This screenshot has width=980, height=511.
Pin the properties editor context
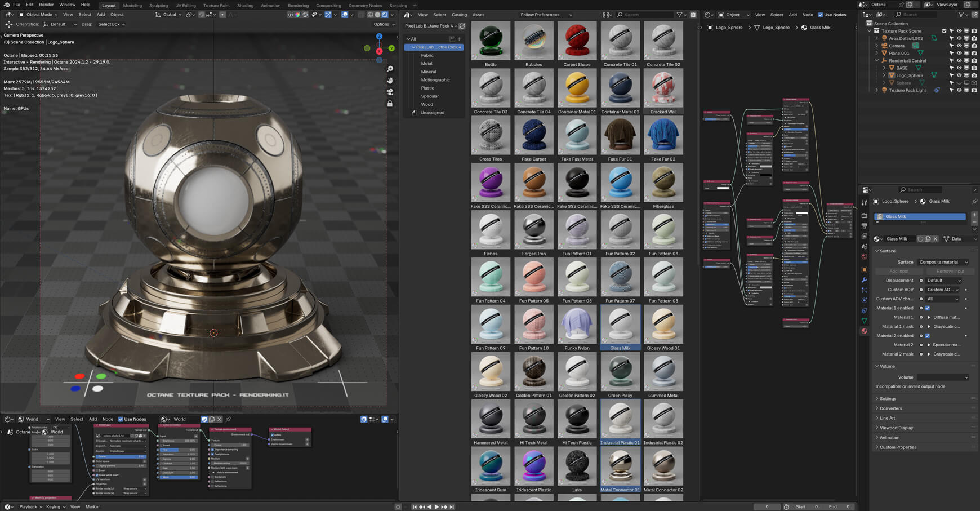click(974, 201)
